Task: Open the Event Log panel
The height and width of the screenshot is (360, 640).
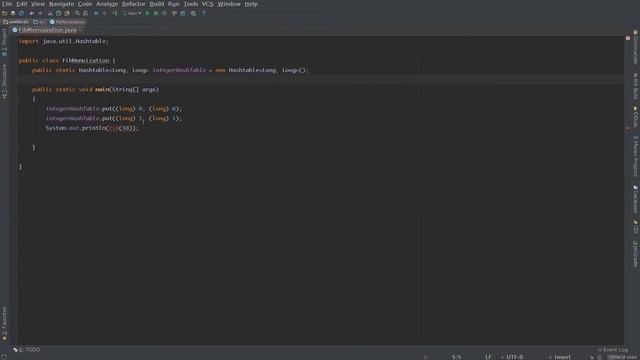Action: [613, 350]
